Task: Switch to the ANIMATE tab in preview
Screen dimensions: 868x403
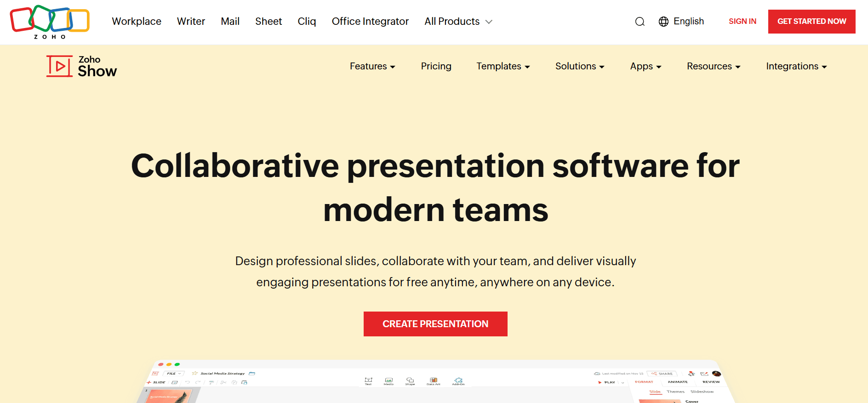Action: (x=678, y=382)
